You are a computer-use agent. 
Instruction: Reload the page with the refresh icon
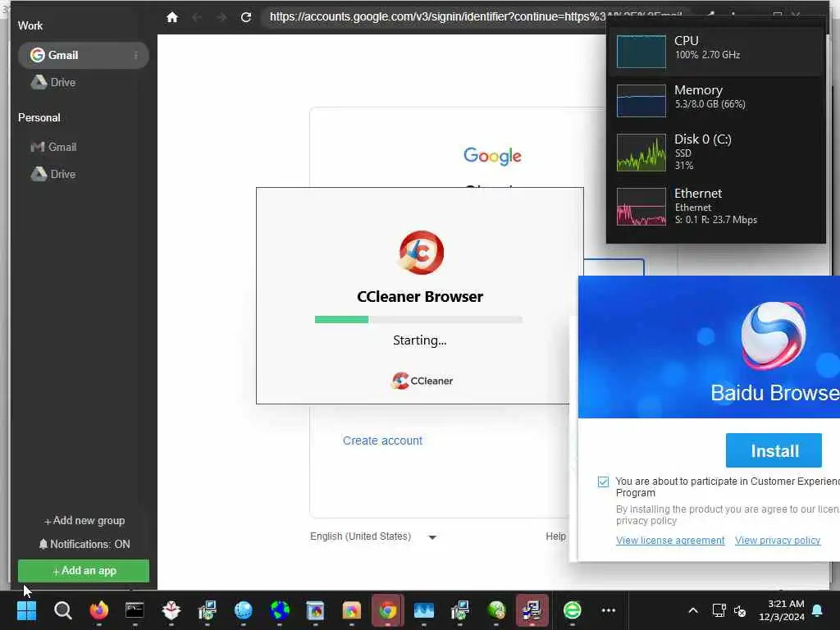(246, 17)
